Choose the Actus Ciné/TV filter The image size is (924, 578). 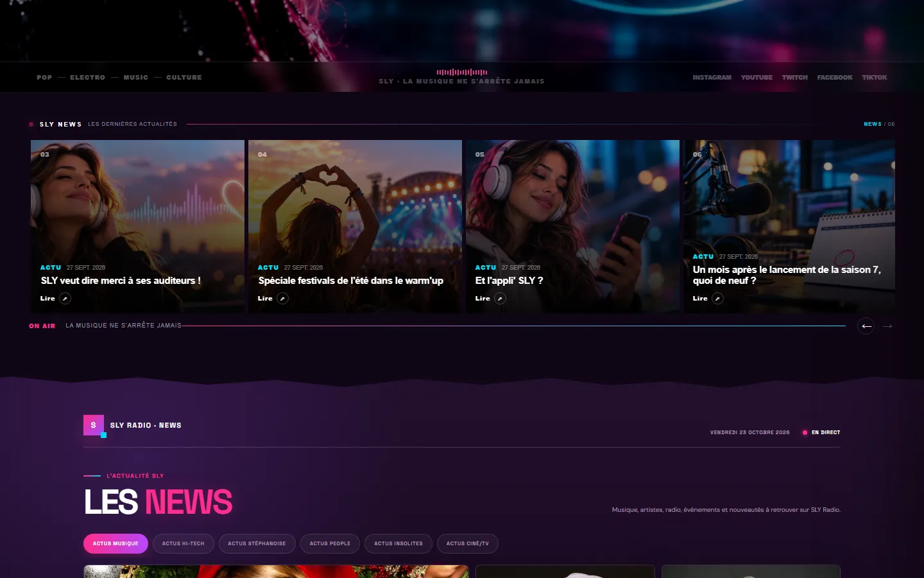click(467, 543)
